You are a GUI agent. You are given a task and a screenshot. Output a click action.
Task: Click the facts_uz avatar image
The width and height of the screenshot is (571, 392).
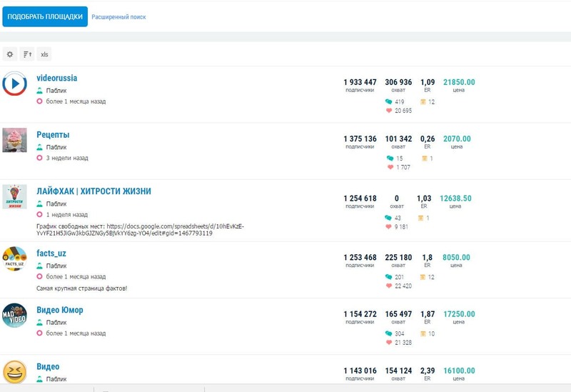(x=15, y=258)
